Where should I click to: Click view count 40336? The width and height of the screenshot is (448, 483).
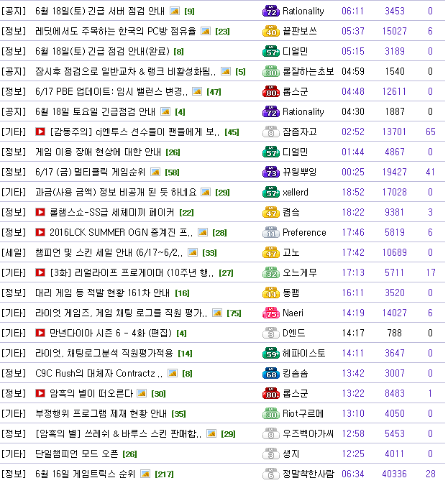pos(394,474)
